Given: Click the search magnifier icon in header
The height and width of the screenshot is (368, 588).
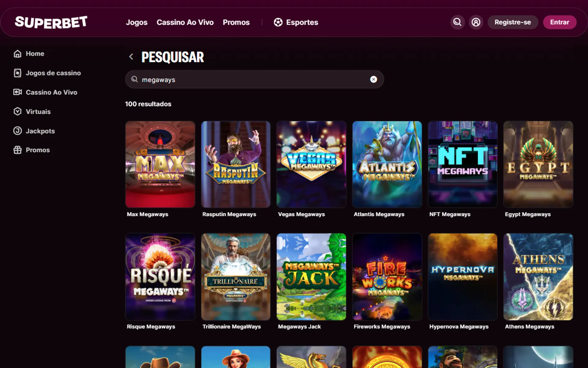Looking at the screenshot, I should click(x=457, y=22).
